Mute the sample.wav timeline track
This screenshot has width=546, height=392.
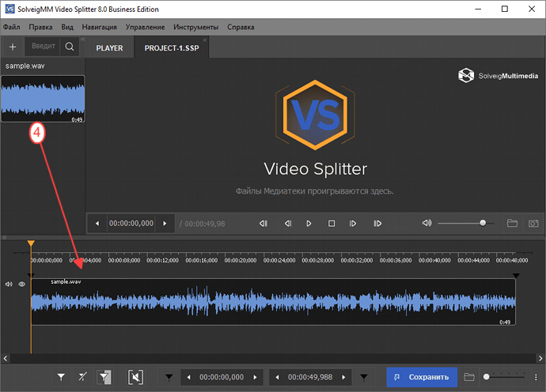(9, 285)
